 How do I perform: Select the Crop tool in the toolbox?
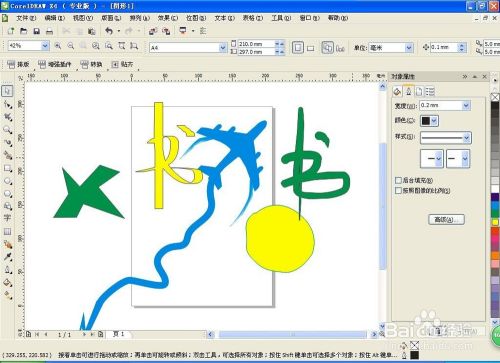pos(8,117)
